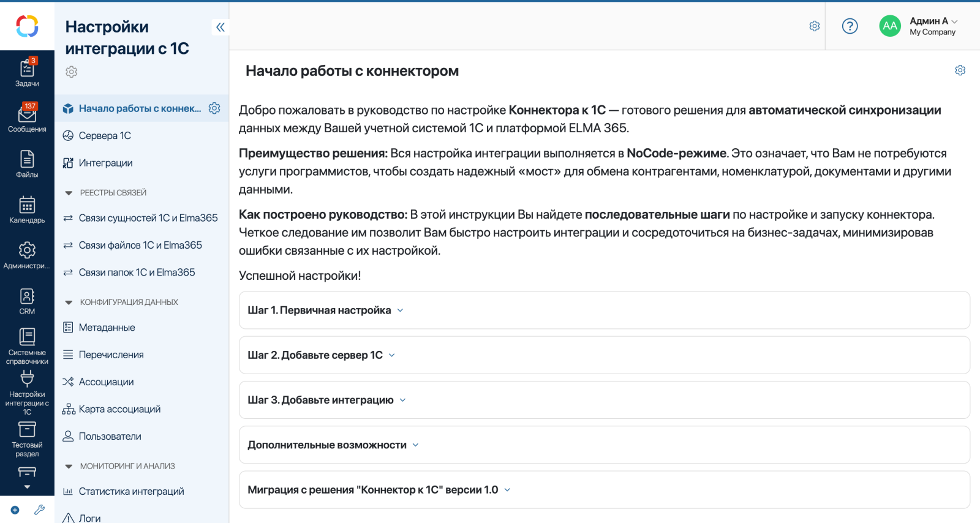
Task: Go to Статистика интеграций
Action: [x=131, y=491]
